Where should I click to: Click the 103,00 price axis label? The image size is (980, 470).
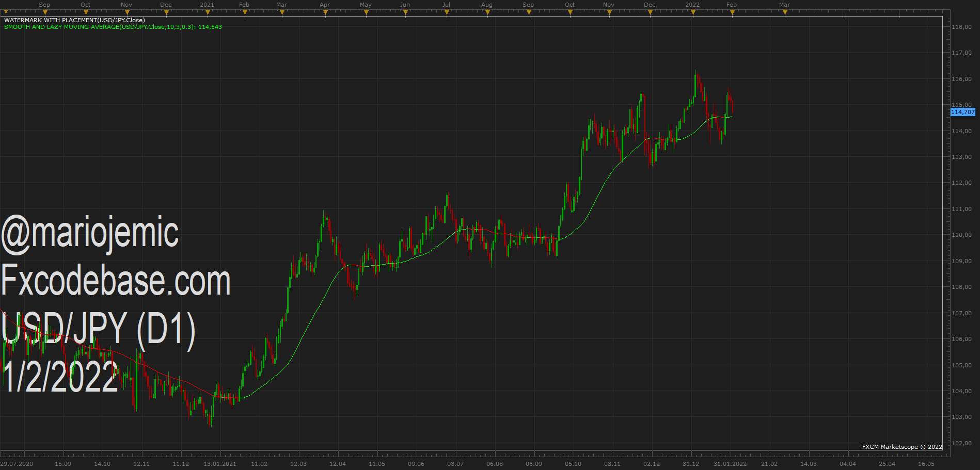[962, 417]
